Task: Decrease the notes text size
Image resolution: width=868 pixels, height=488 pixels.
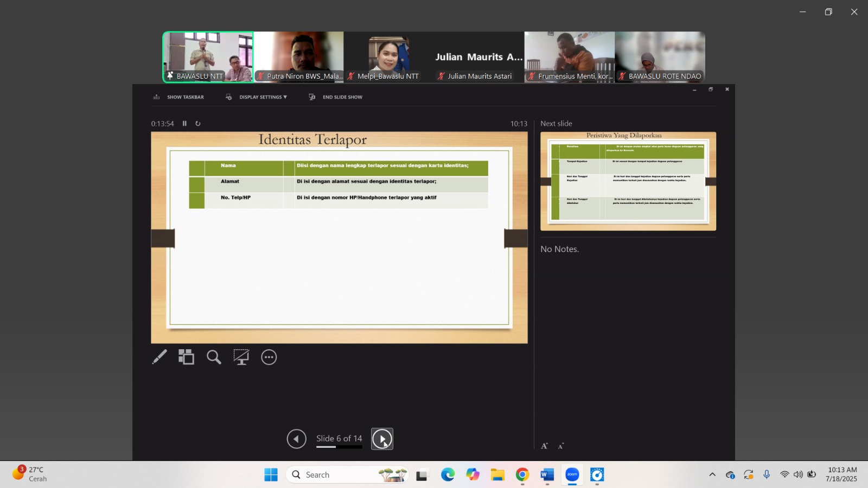Action: pyautogui.click(x=561, y=446)
